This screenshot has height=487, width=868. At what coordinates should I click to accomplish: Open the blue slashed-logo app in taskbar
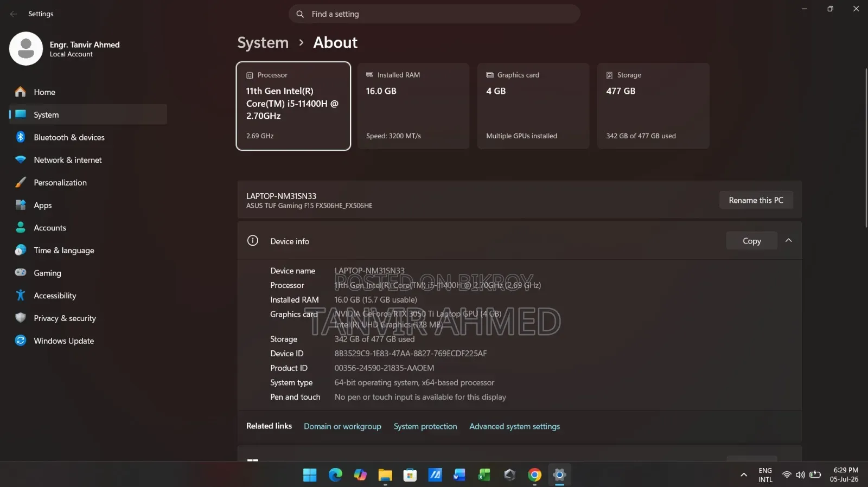[435, 475]
